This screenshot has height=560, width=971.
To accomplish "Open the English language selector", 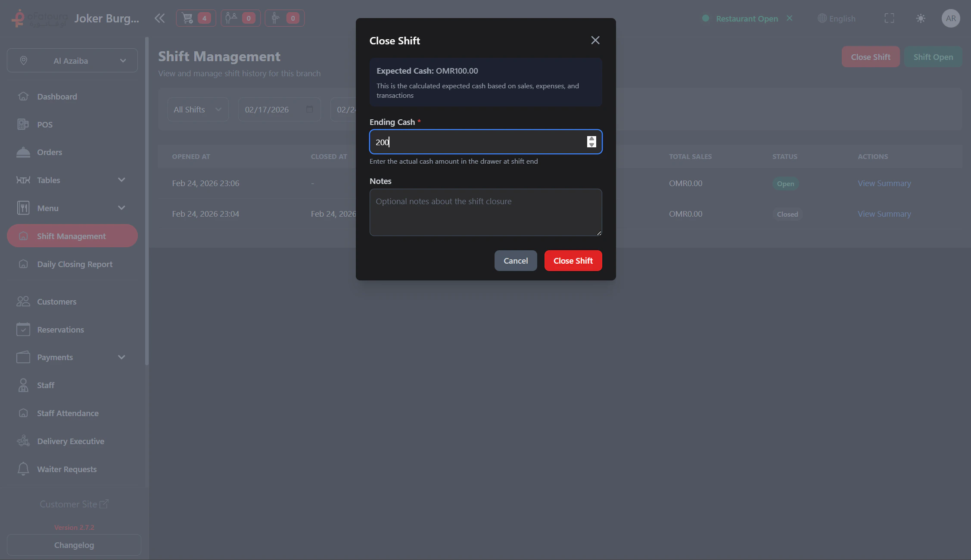I will point(837,19).
